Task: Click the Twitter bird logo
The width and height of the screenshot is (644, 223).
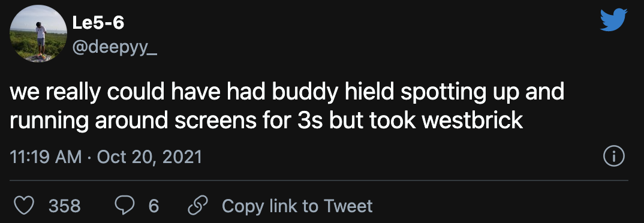Action: click(x=613, y=20)
